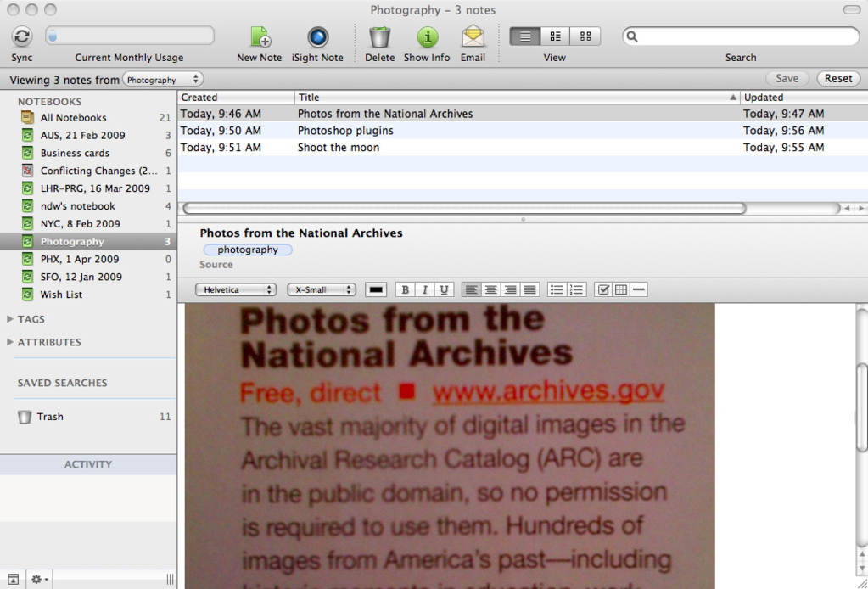
Task: Expand the TAGS section
Action: (10, 319)
